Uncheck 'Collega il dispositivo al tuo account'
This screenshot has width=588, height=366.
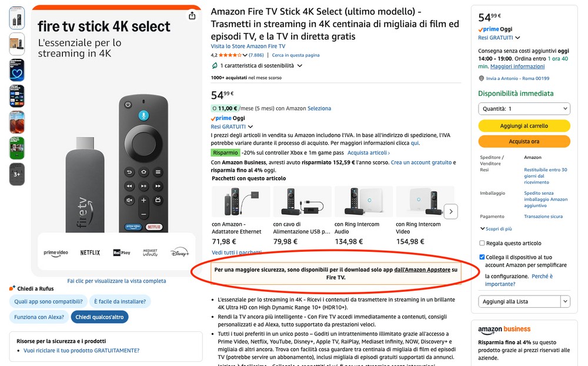[x=482, y=257]
